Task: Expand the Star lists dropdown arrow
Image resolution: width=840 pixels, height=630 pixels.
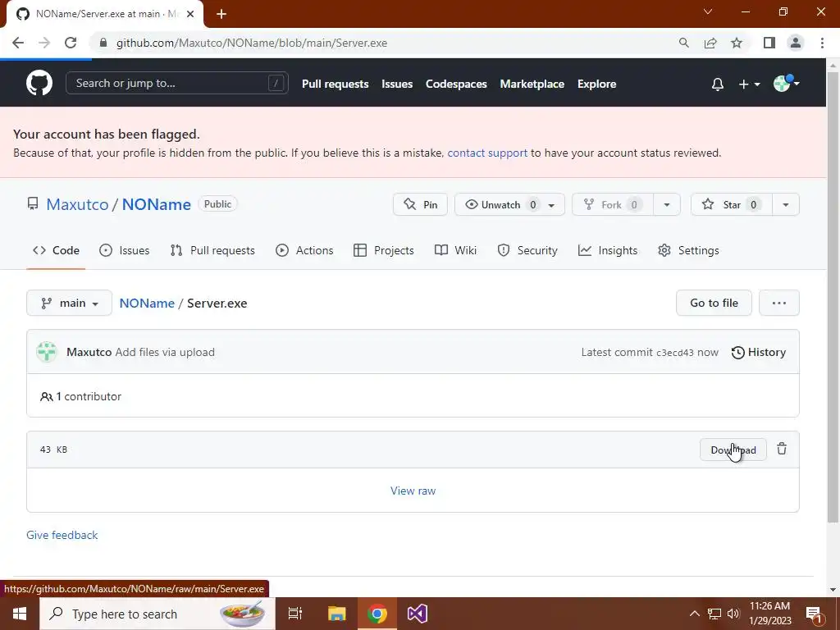Action: click(x=785, y=204)
